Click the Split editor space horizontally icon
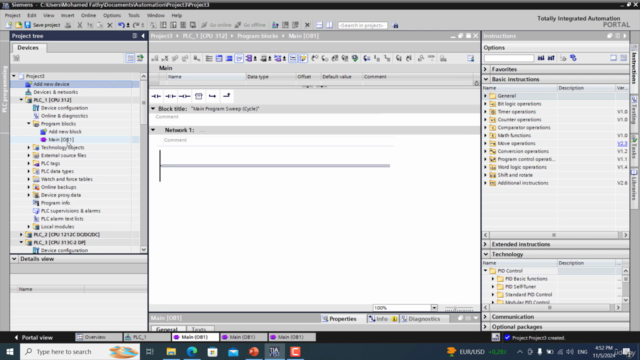Viewport: 640px width, 360px height. (x=319, y=25)
